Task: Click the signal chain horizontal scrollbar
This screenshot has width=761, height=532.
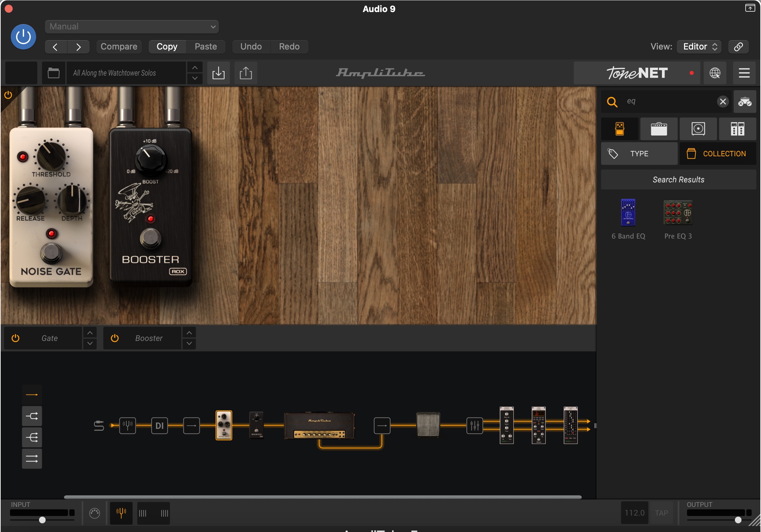Action: click(323, 497)
